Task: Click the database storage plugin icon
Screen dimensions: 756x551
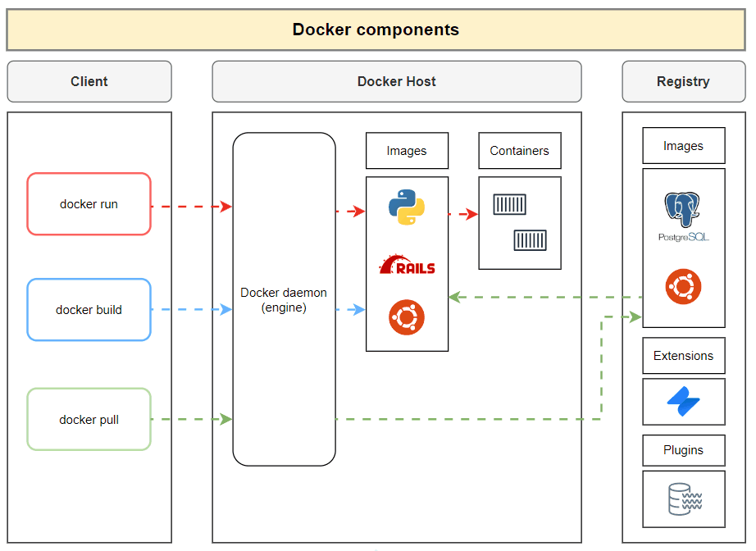Action: (685, 499)
